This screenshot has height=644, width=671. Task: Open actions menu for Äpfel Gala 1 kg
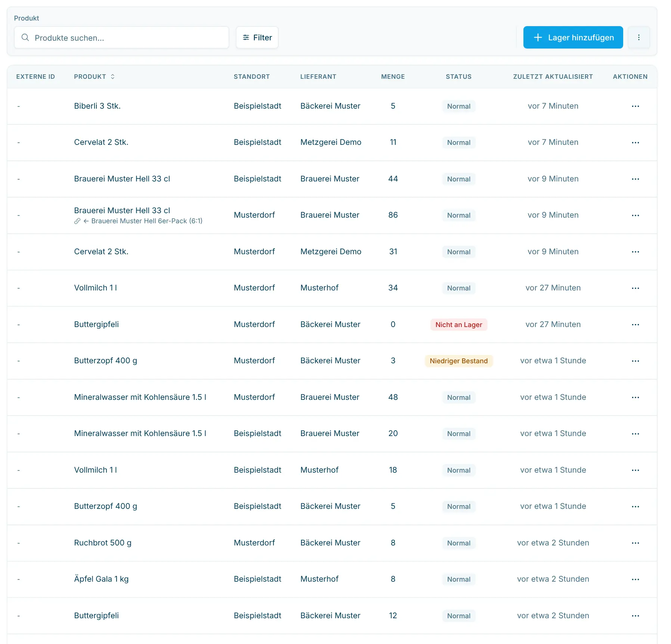coord(636,579)
